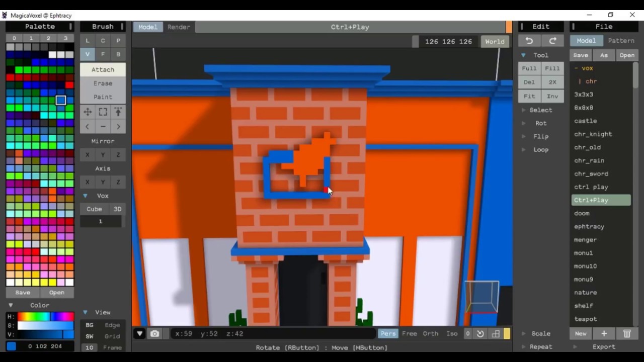Toggle Mirror Y axis
The image size is (644, 362).
click(x=103, y=155)
